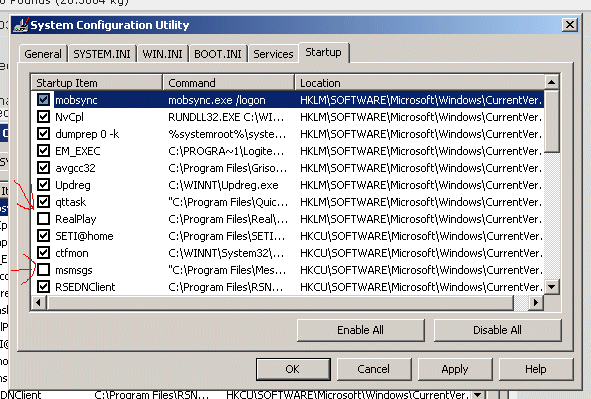Click the horizontal scroll left arrow
The width and height of the screenshot is (591, 399).
(39, 303)
